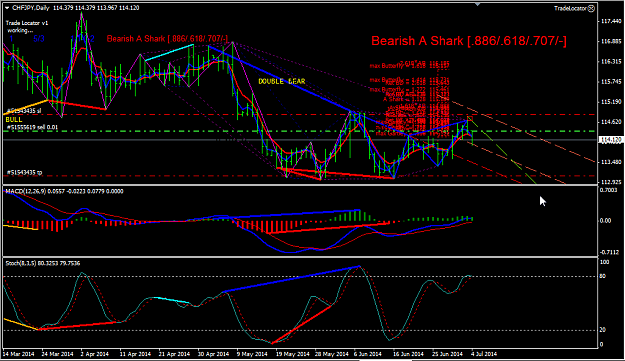This screenshot has width=625, height=361.
Task: Select the CHFJPY,Daily chart title text
Action: [x=31, y=8]
